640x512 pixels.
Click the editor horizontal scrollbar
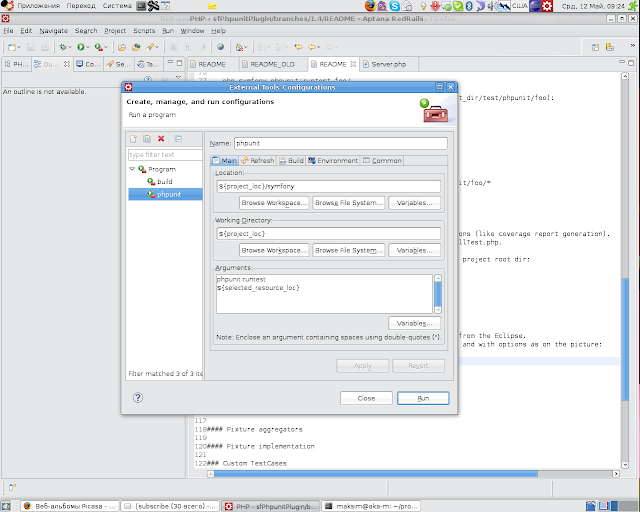(x=413, y=474)
